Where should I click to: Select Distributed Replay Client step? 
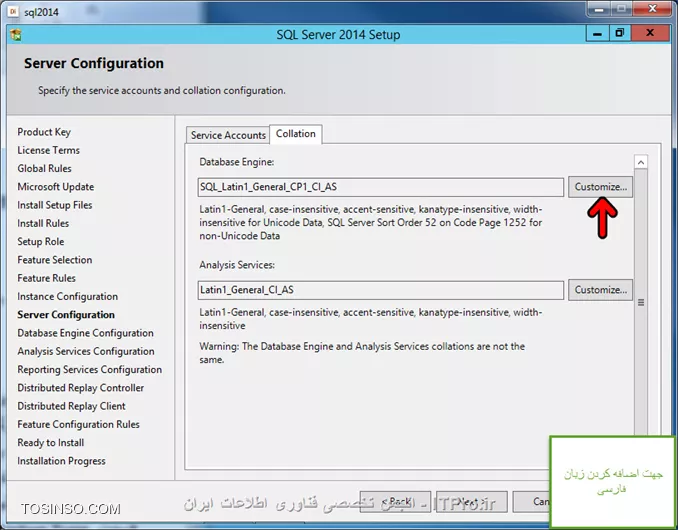(71, 406)
